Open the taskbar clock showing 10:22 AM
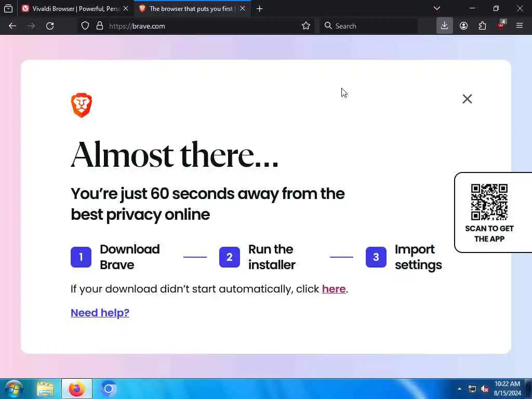 point(507,389)
